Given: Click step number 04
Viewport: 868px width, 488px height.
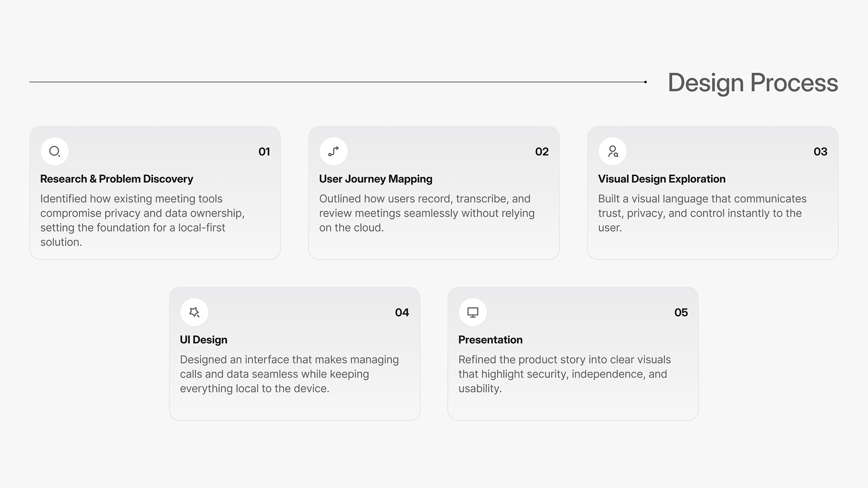Looking at the screenshot, I should tap(401, 313).
